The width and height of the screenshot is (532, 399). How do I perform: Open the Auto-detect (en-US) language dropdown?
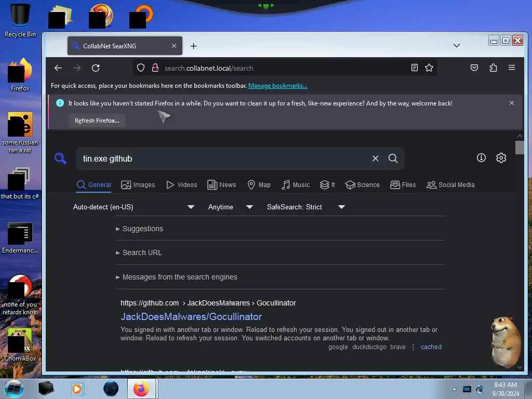tap(134, 207)
